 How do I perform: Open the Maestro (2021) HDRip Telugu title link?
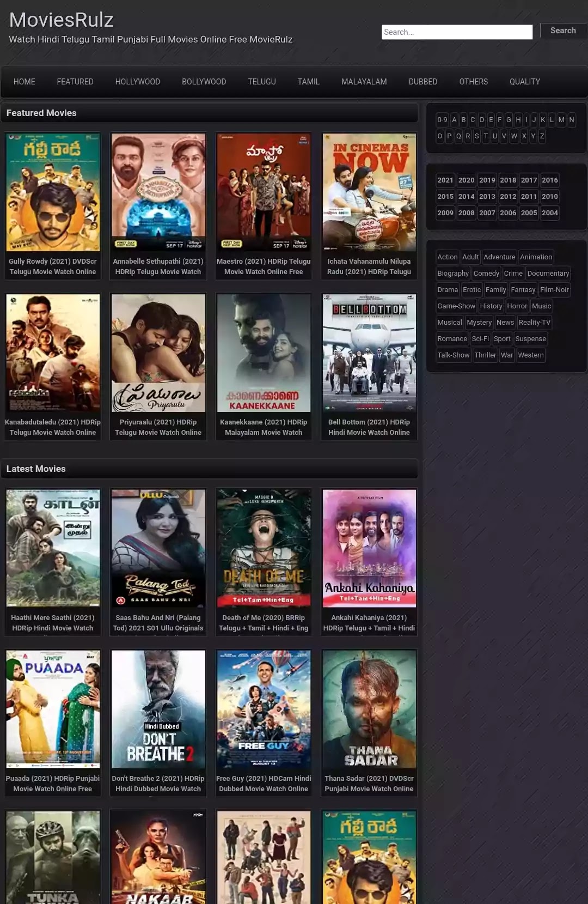(264, 266)
